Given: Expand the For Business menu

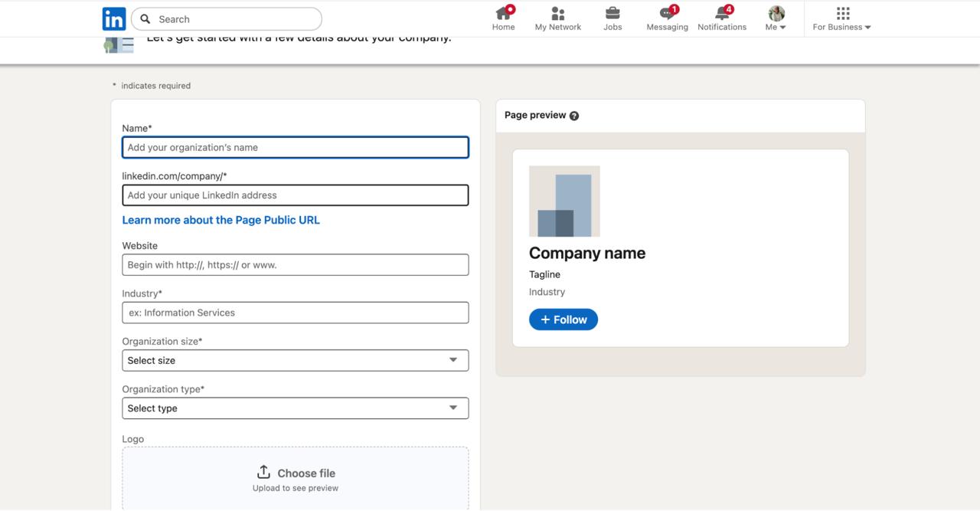Looking at the screenshot, I should [842, 18].
